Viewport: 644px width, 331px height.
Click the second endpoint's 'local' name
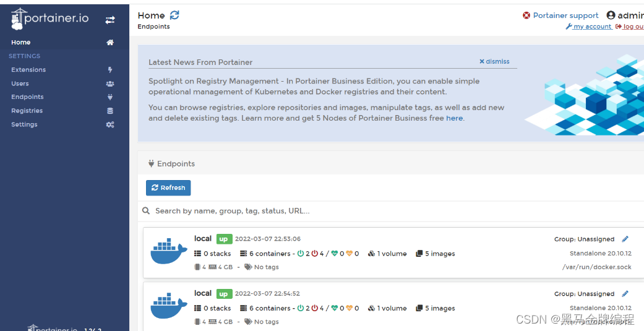[203, 293]
